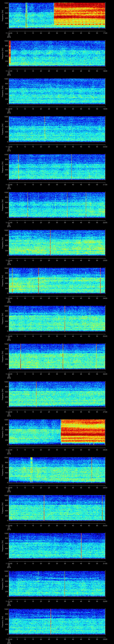The image size is (114, 644).
Task: Mark the red spike near 26 seconds in 11:22 panel
Action: (50, 242)
